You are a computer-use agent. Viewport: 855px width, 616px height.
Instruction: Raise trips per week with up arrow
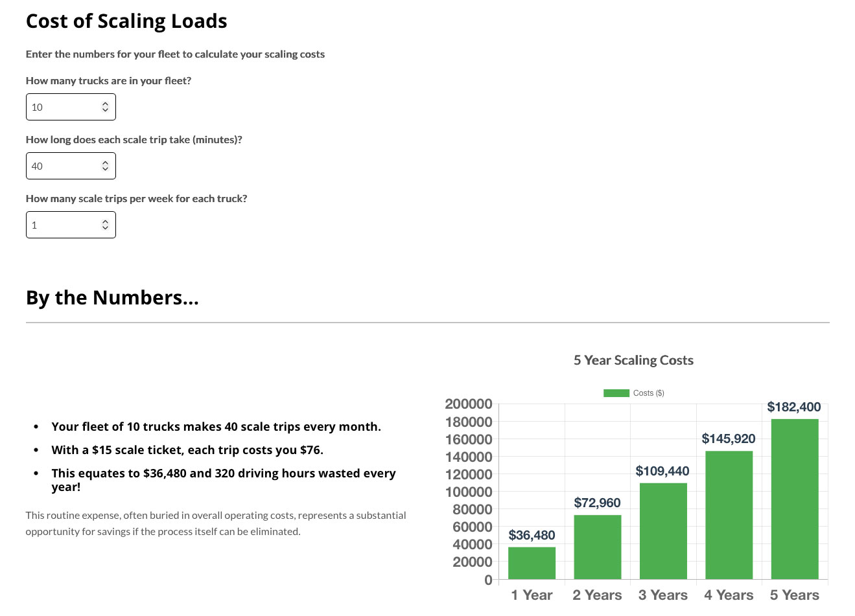(x=105, y=222)
